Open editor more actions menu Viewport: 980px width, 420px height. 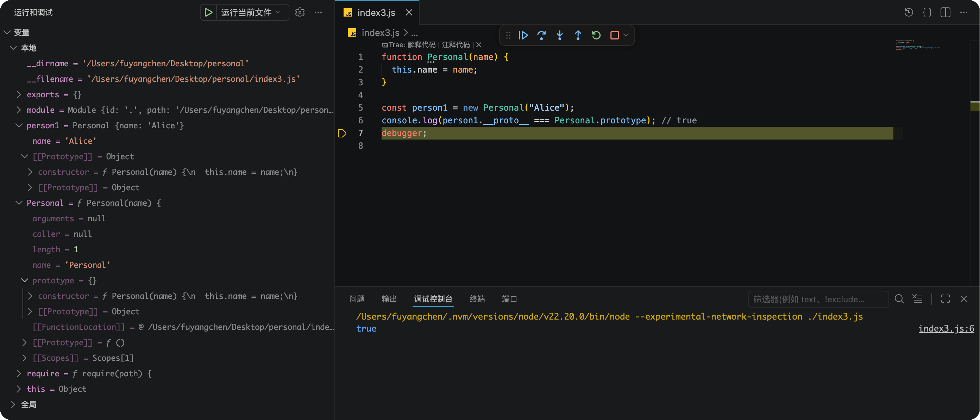(964, 13)
